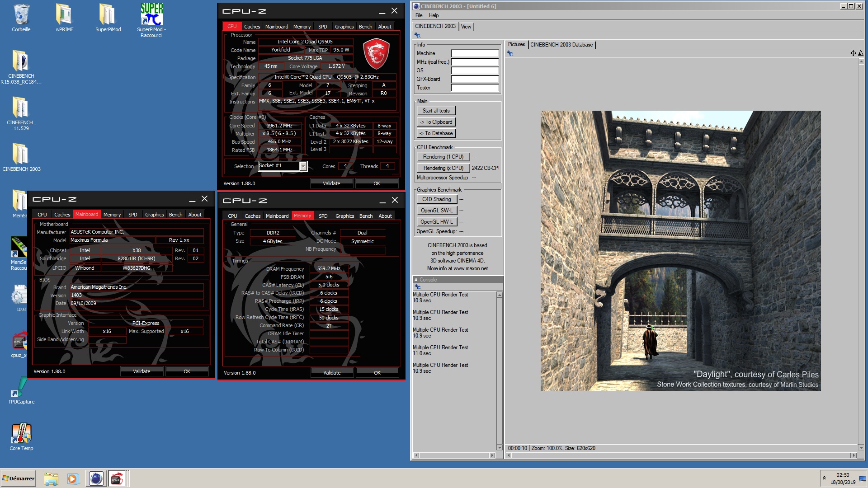868x488 pixels.
Task: Click the 2422 CB-CPU result text
Action: [x=486, y=168]
